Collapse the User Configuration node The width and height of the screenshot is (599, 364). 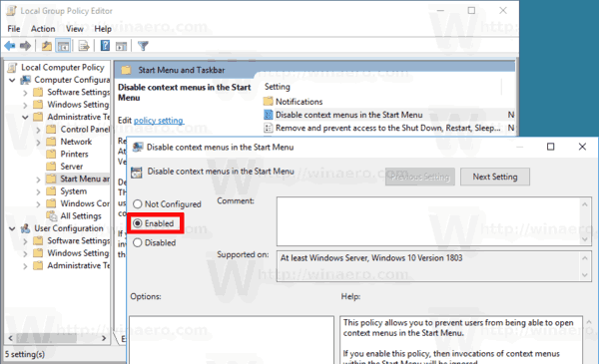click(12, 228)
